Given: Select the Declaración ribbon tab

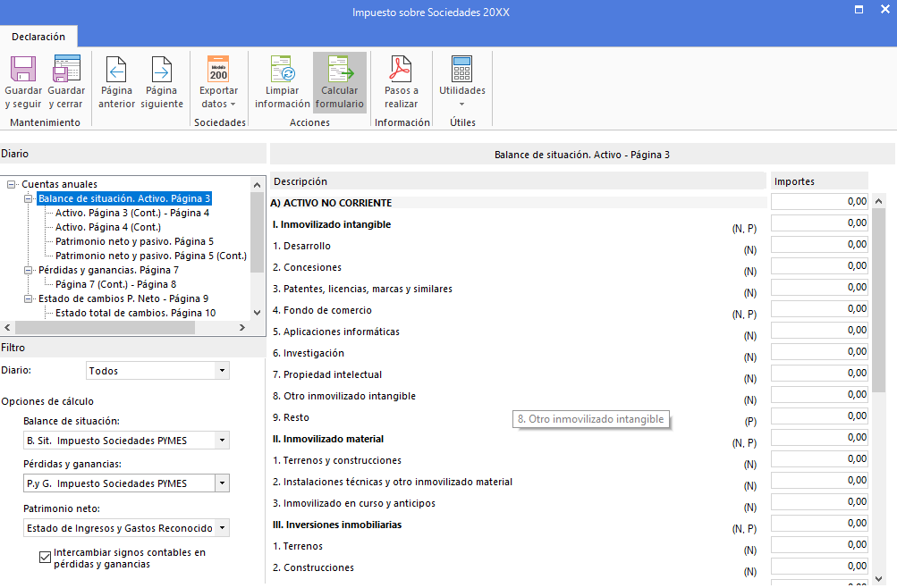Looking at the screenshot, I should [38, 37].
